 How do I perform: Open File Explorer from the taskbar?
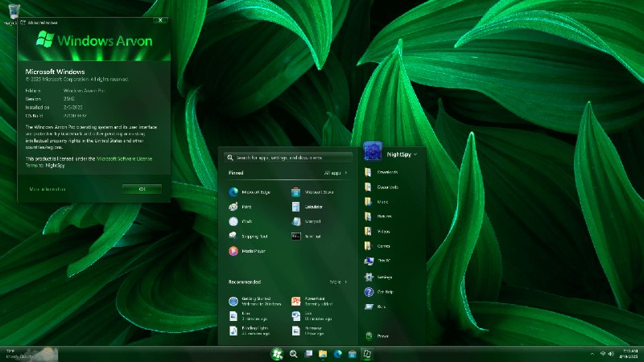323,354
